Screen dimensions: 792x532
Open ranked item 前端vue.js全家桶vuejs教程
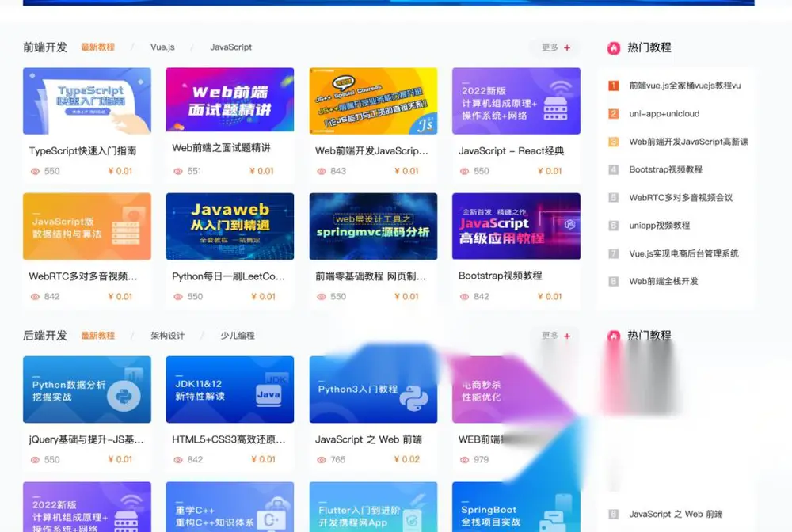coord(685,85)
